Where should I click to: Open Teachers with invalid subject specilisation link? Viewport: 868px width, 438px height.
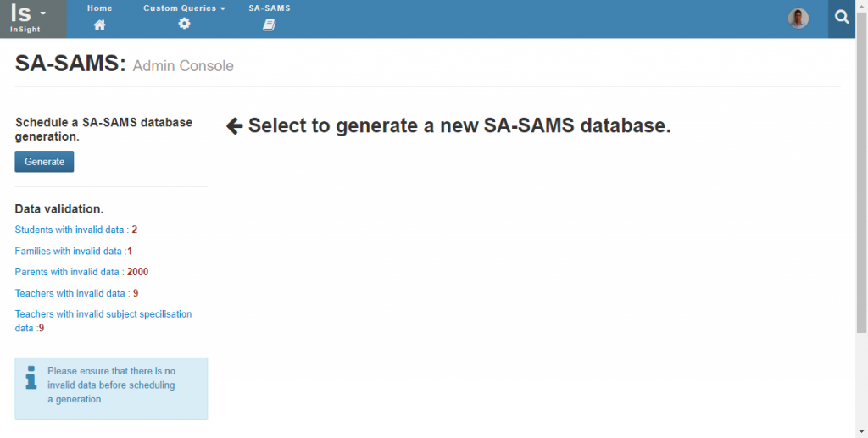(x=103, y=321)
